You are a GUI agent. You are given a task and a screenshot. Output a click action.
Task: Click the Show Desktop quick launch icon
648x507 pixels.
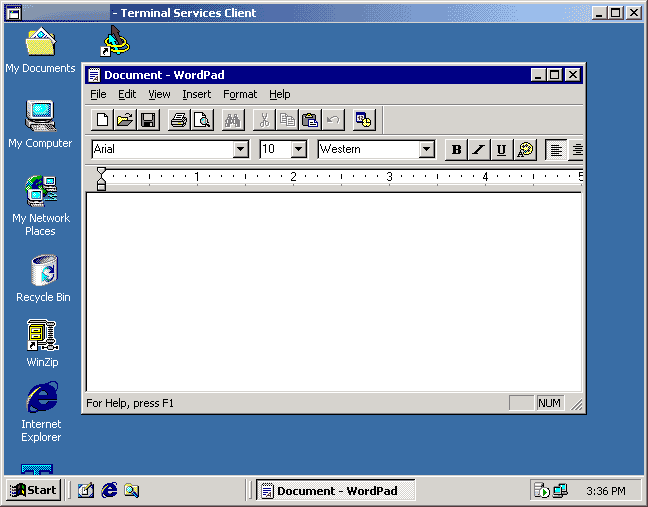[86, 490]
